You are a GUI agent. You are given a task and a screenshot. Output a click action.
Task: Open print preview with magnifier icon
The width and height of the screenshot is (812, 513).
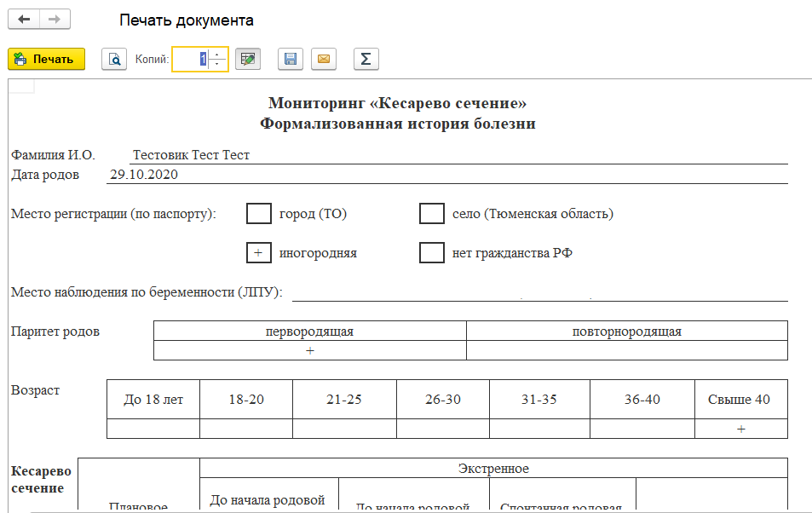click(114, 59)
